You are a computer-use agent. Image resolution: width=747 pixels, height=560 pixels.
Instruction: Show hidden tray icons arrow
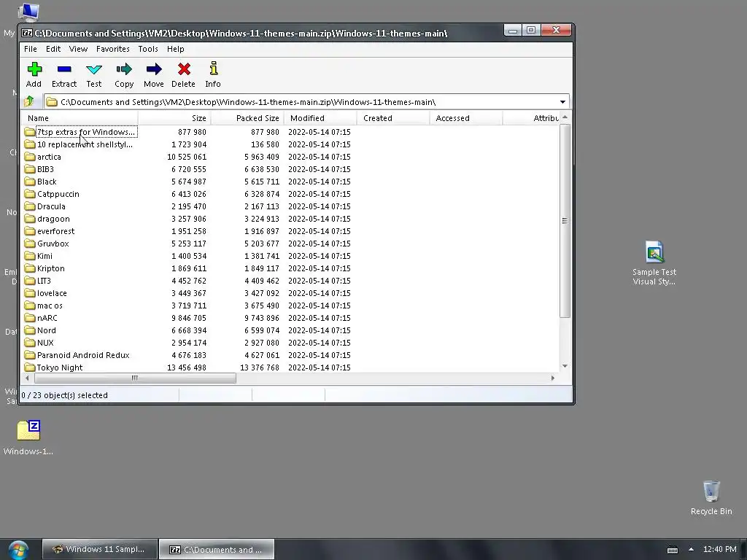(691, 549)
